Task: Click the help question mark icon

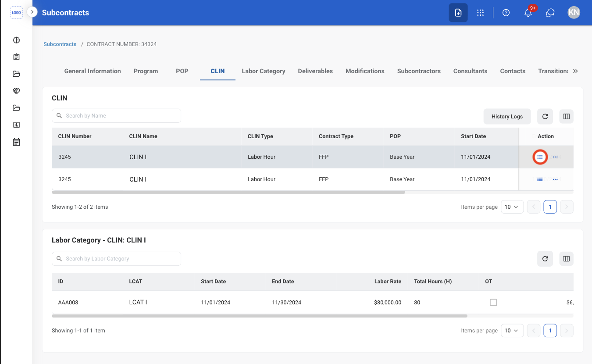Action: (506, 13)
